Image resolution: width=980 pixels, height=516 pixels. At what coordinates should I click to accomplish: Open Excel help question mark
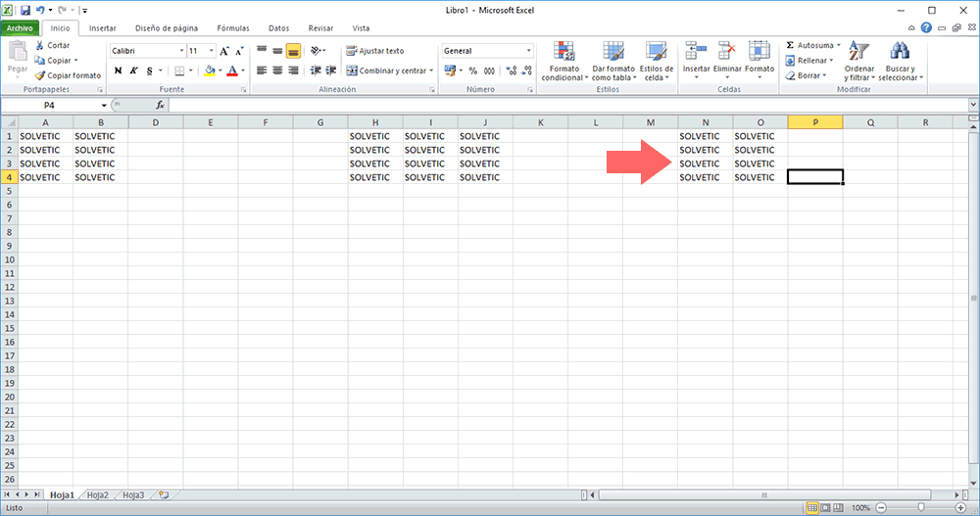pos(926,27)
